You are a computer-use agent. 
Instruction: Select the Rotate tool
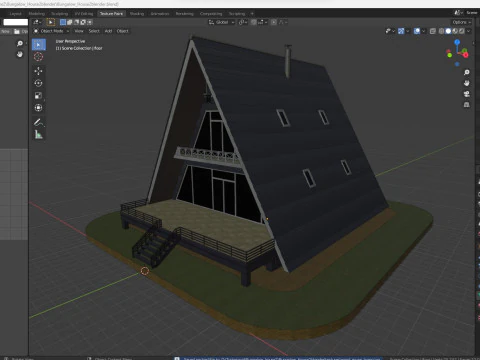point(38,83)
